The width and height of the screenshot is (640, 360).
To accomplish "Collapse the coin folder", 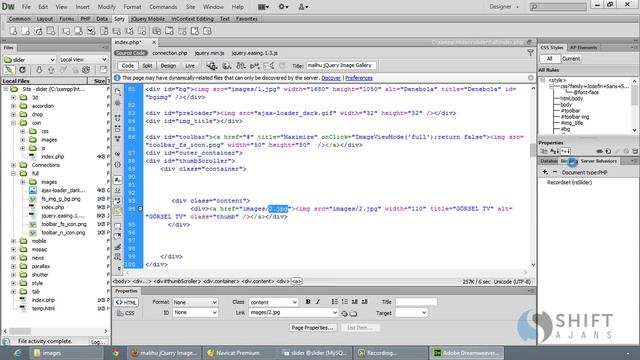I will pos(13,123).
